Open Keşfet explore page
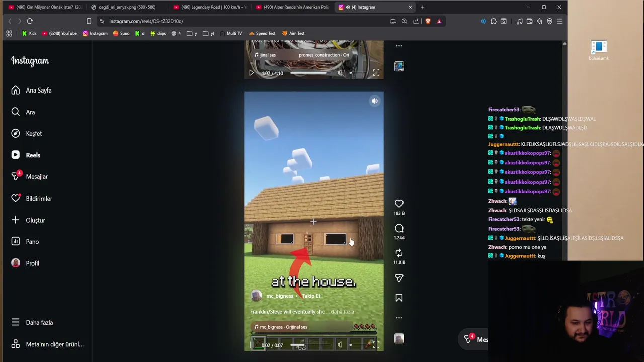 point(27,134)
